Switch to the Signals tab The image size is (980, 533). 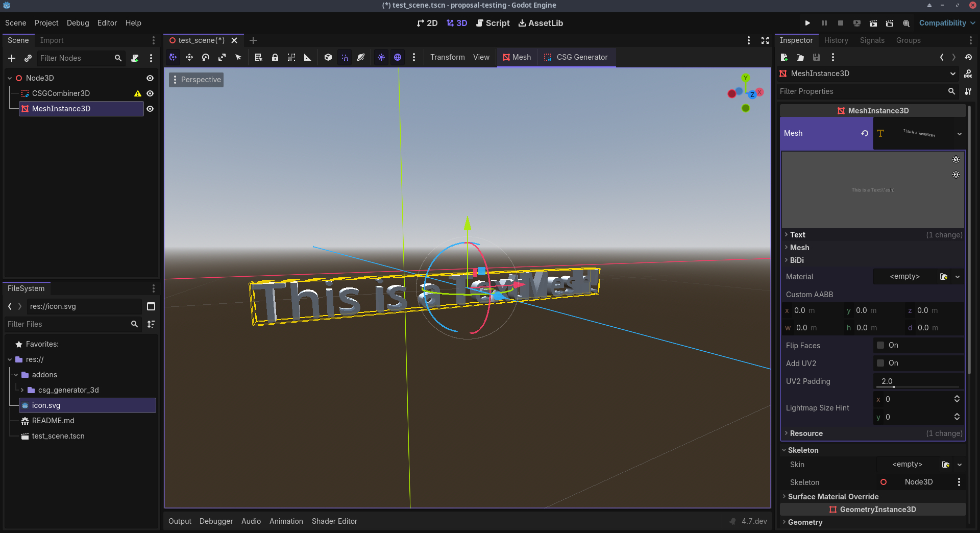coord(872,40)
